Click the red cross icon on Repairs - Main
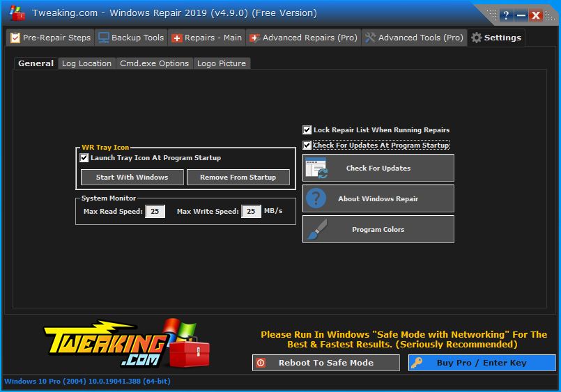 177,38
